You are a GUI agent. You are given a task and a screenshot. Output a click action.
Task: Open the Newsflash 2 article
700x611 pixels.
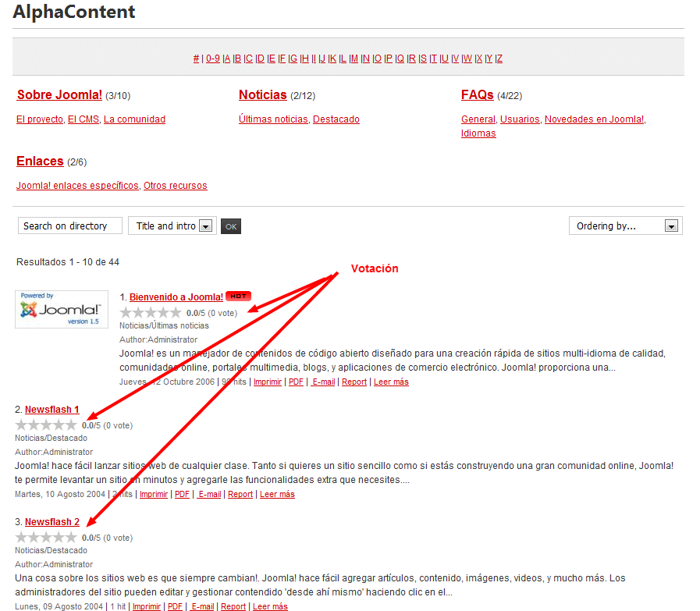[52, 522]
